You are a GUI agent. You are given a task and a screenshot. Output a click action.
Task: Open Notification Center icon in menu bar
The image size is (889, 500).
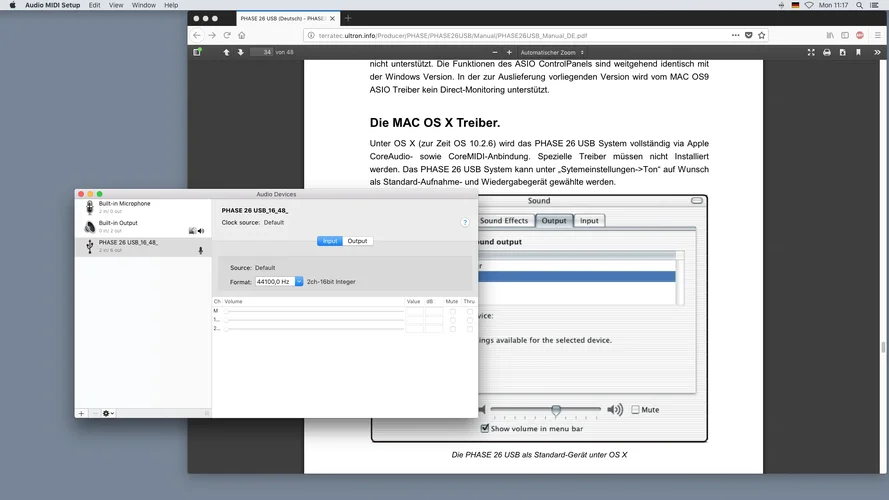pyautogui.click(x=874, y=5)
